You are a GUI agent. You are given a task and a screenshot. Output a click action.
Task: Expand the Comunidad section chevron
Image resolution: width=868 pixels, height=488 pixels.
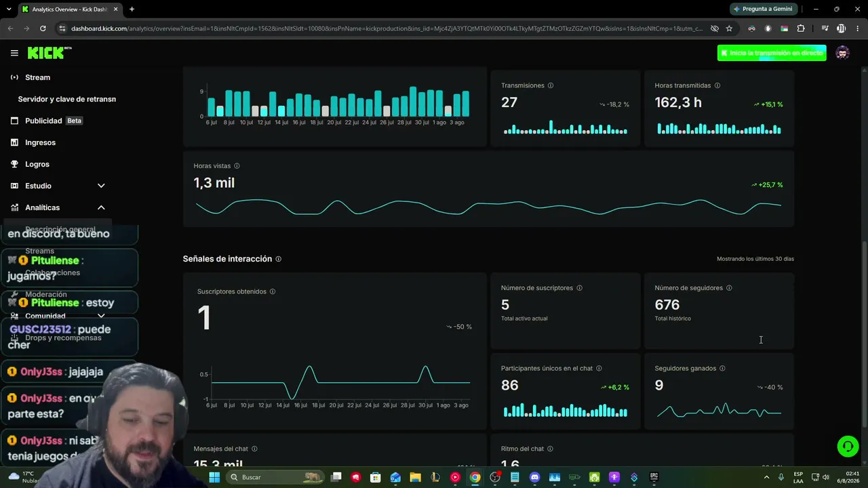(101, 316)
